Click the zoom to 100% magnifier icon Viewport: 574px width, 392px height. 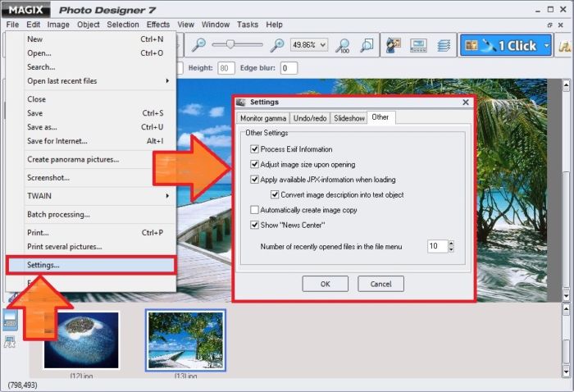click(x=343, y=46)
